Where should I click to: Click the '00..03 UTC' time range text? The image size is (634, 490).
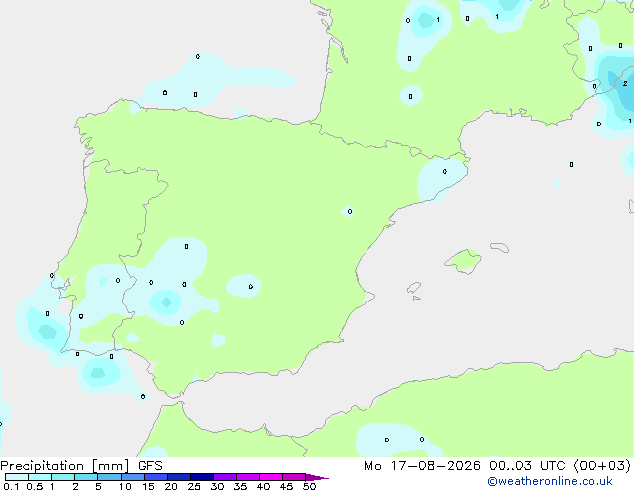[x=527, y=466]
